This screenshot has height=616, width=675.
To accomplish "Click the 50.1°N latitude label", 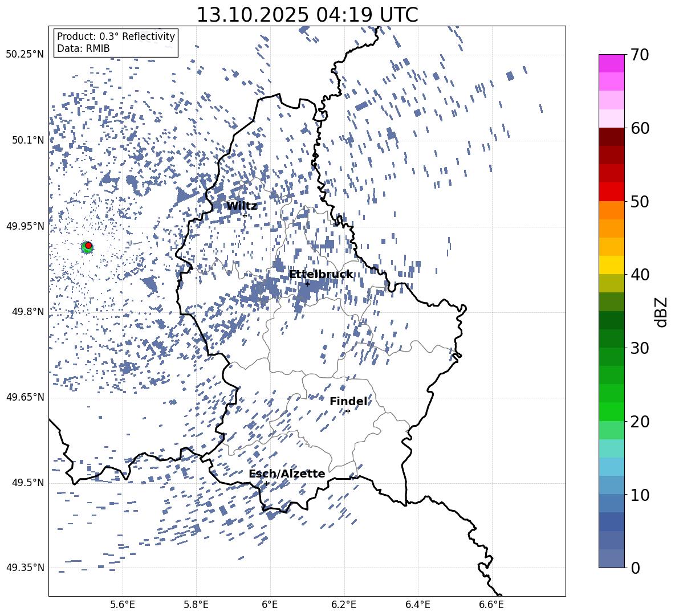I will click(x=27, y=141).
